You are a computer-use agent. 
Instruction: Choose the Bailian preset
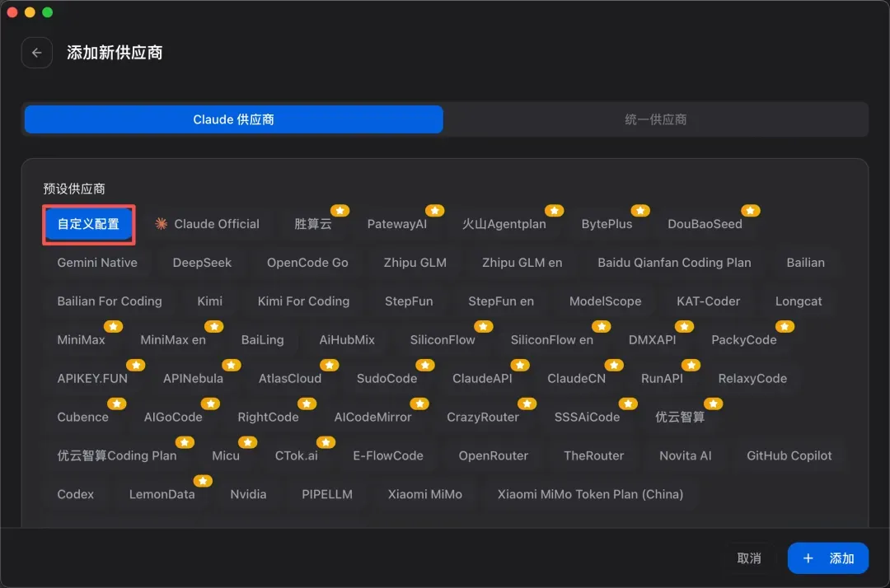pos(805,263)
